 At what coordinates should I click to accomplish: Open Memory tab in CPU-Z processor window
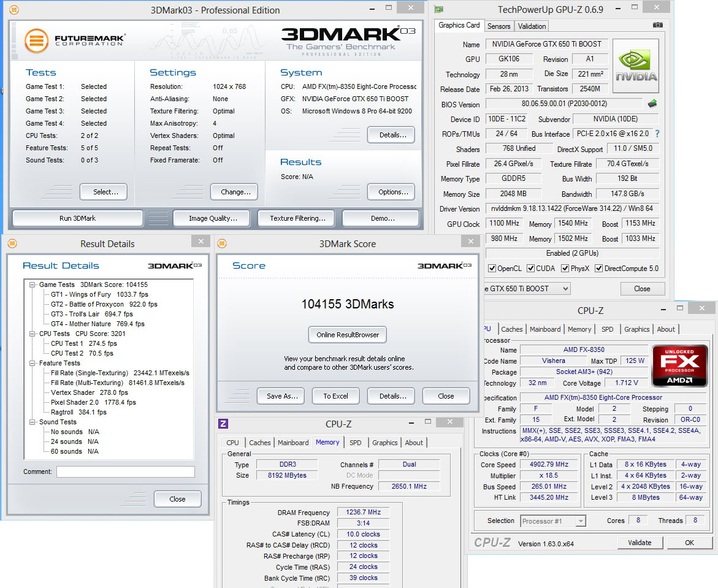pyautogui.click(x=579, y=329)
